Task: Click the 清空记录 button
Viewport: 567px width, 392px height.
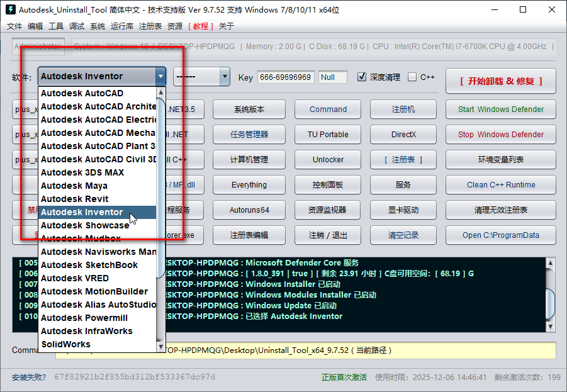Action: coord(403,235)
